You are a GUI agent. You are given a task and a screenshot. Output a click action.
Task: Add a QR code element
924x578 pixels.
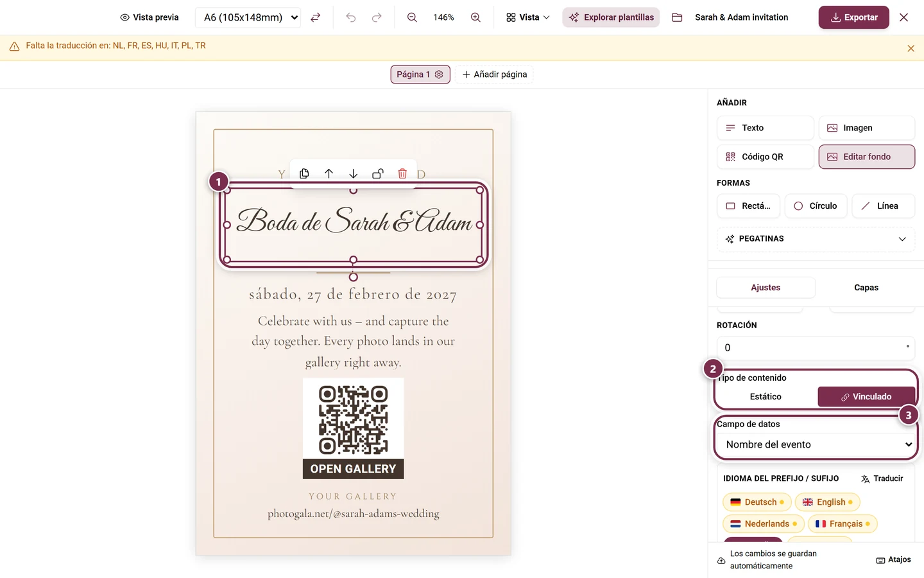point(765,157)
